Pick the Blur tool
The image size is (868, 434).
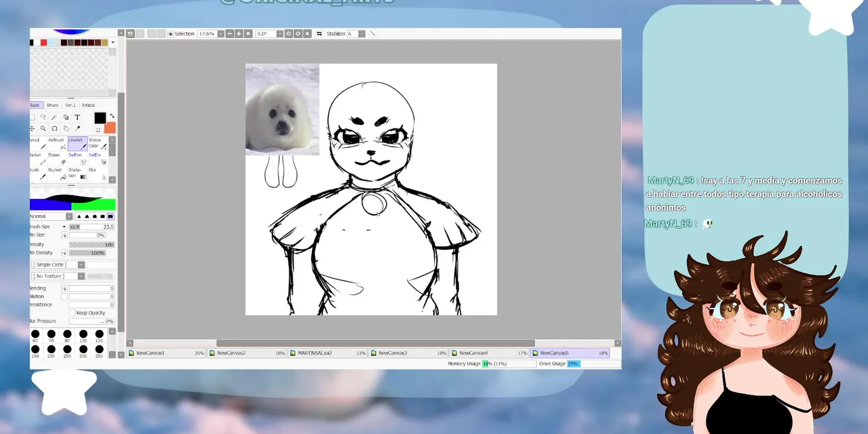[98, 174]
